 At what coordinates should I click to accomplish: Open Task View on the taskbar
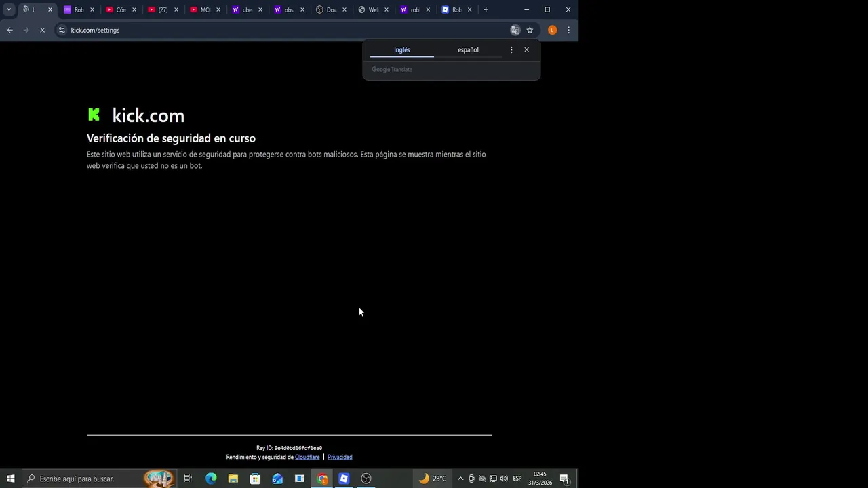(188, 479)
